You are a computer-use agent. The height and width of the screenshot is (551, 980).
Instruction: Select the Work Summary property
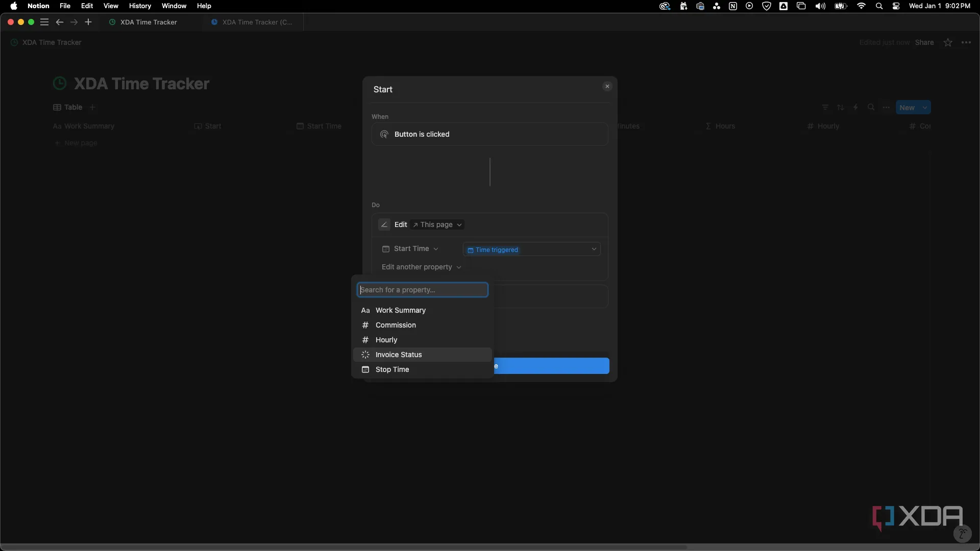click(423, 310)
